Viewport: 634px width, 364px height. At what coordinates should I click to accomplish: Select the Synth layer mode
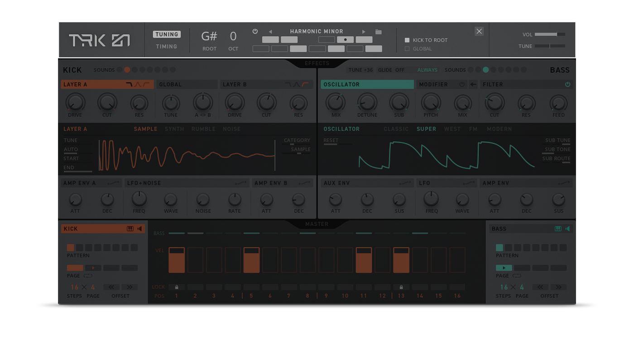click(174, 129)
